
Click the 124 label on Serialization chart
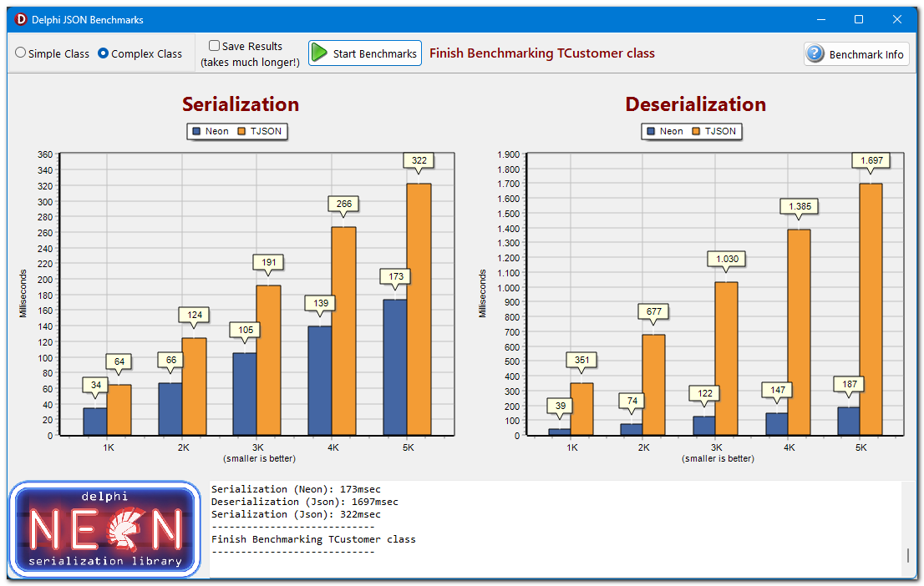pyautogui.click(x=195, y=315)
